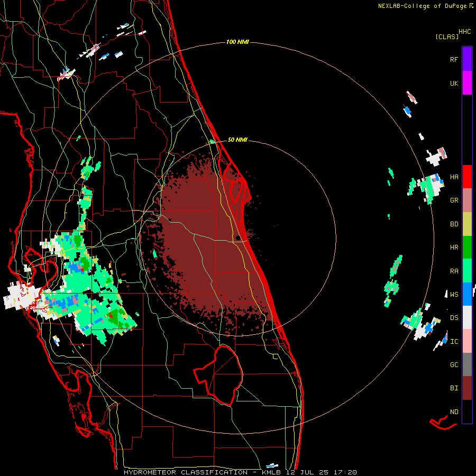The width and height of the screenshot is (476, 476).
Task: Select the GC gray legend swatch
Action: coord(467,364)
